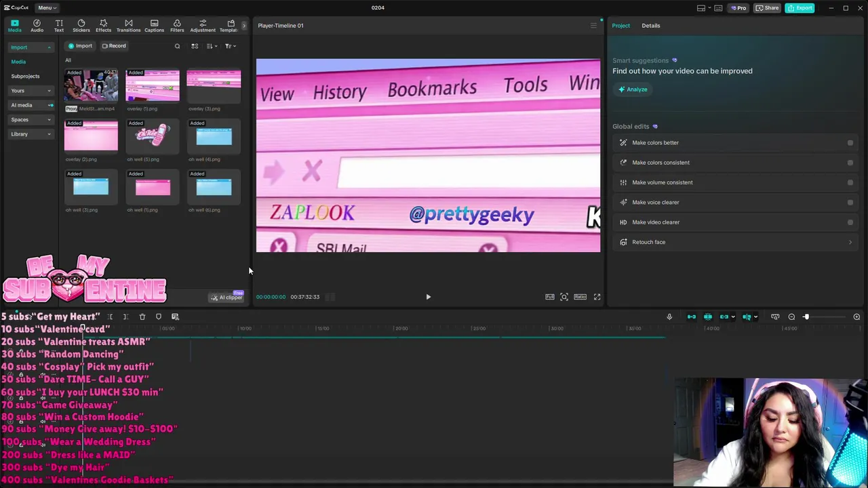Screen dimensions: 868x488
Task: Select the MeldSt video thumbnail
Action: coord(91,86)
